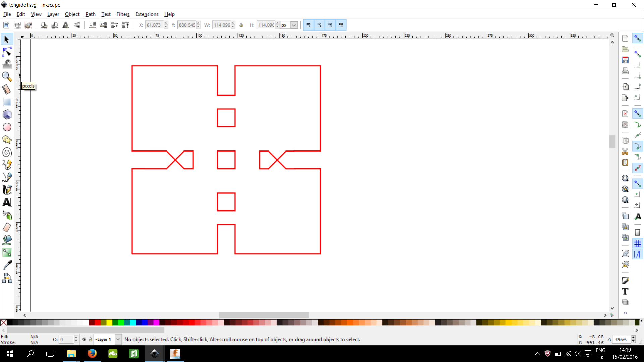Rotate selection 90 degrees counter-clockwise
644x362 pixels.
tap(44, 25)
